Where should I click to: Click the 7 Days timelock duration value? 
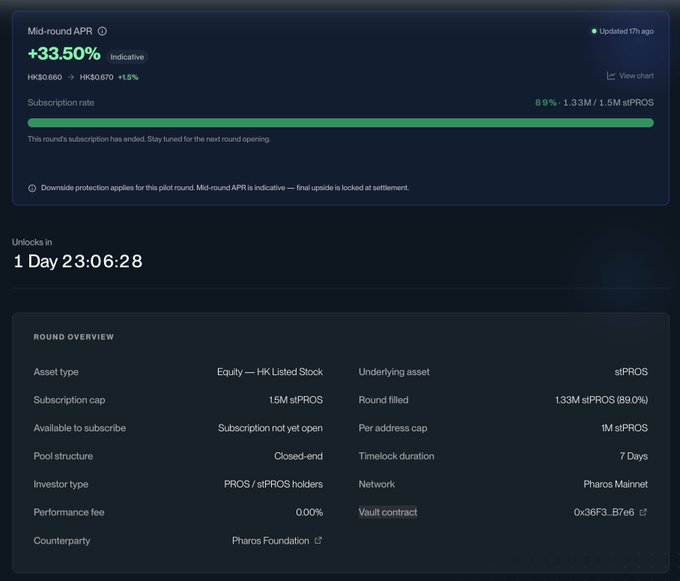coord(634,456)
